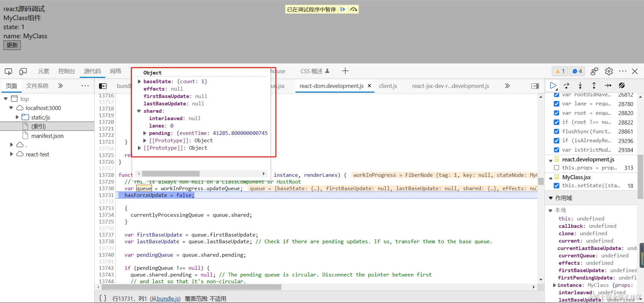
Task: Expand the static/js folder
Action: coord(17,117)
